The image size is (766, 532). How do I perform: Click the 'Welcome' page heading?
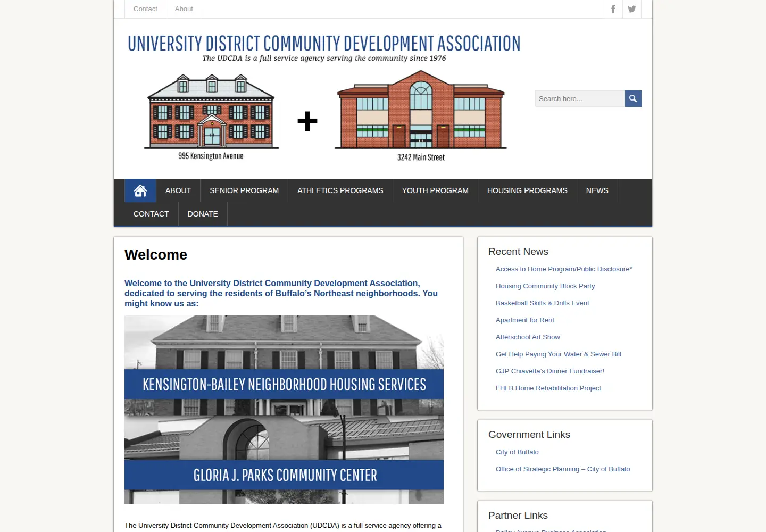tap(156, 255)
